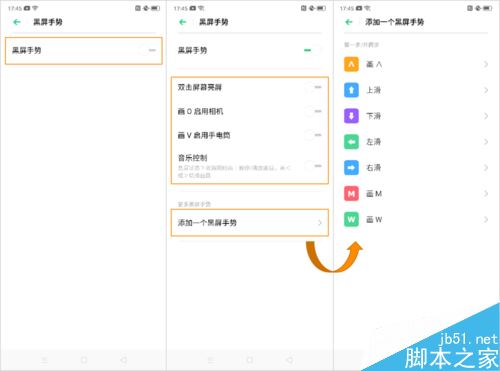Go back from middle 黑屏手势 screen
This screenshot has height=371, width=500.
[183, 22]
